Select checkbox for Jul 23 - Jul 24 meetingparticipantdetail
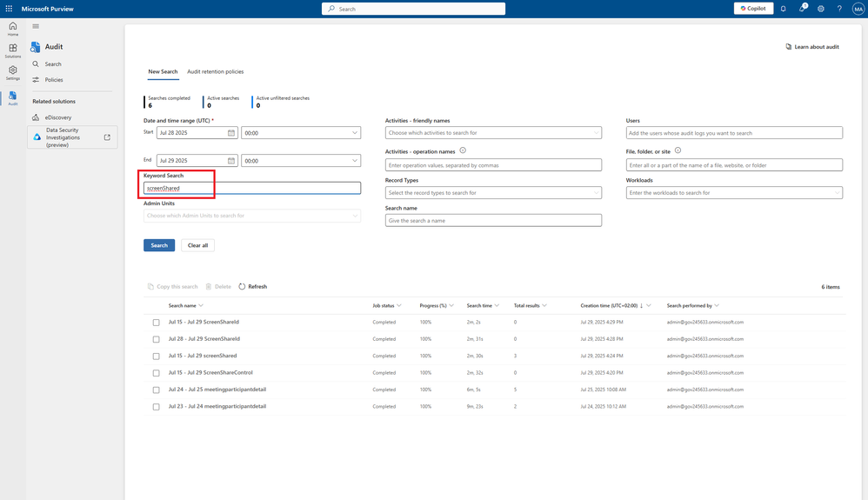Screen dimensions: 868x500 (156, 407)
